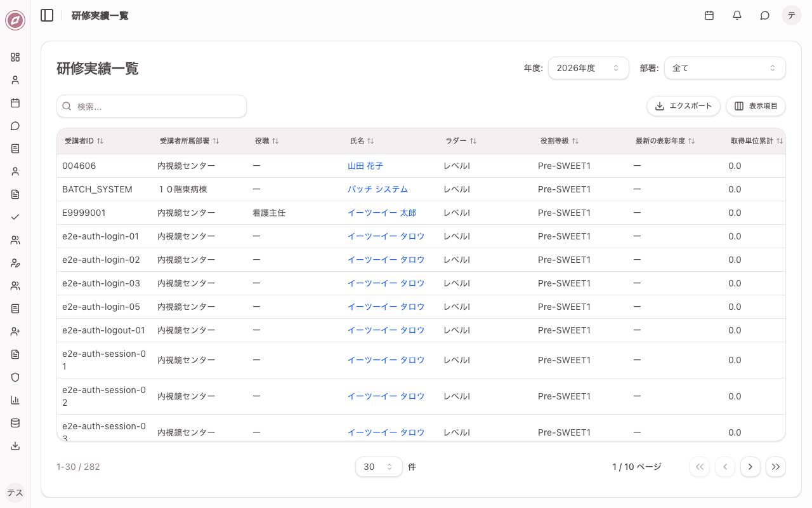The height and width of the screenshot is (508, 812).
Task: Sort by 受講者ID column header
Action: [x=84, y=141]
